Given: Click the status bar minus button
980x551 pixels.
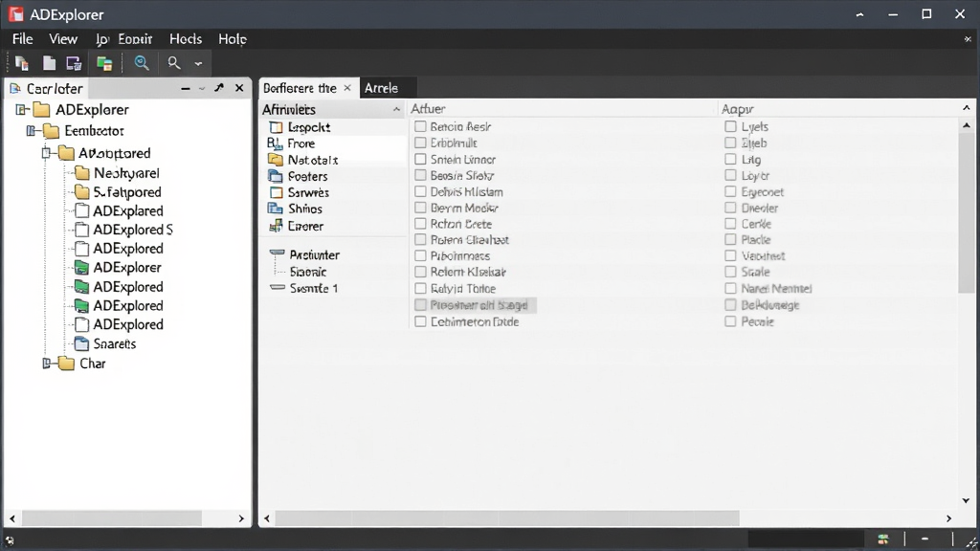Looking at the screenshot, I should [925, 540].
